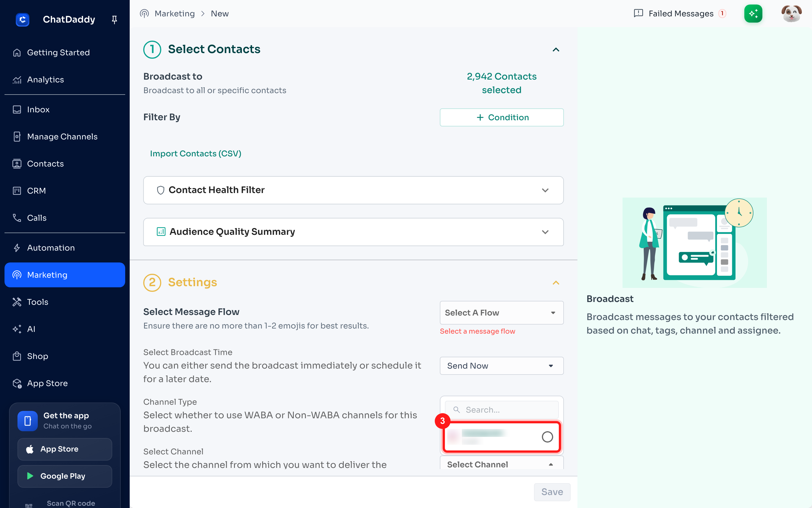Click the Tools wrench icon

pyautogui.click(x=17, y=302)
